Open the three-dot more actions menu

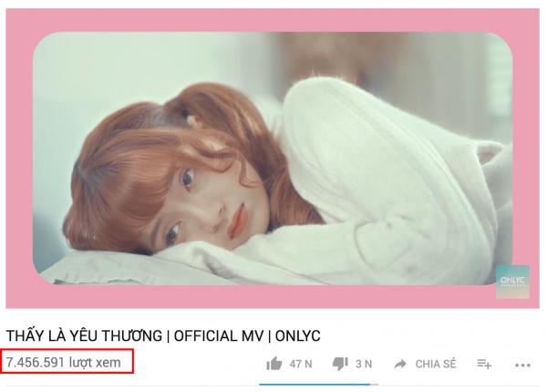[x=522, y=366]
